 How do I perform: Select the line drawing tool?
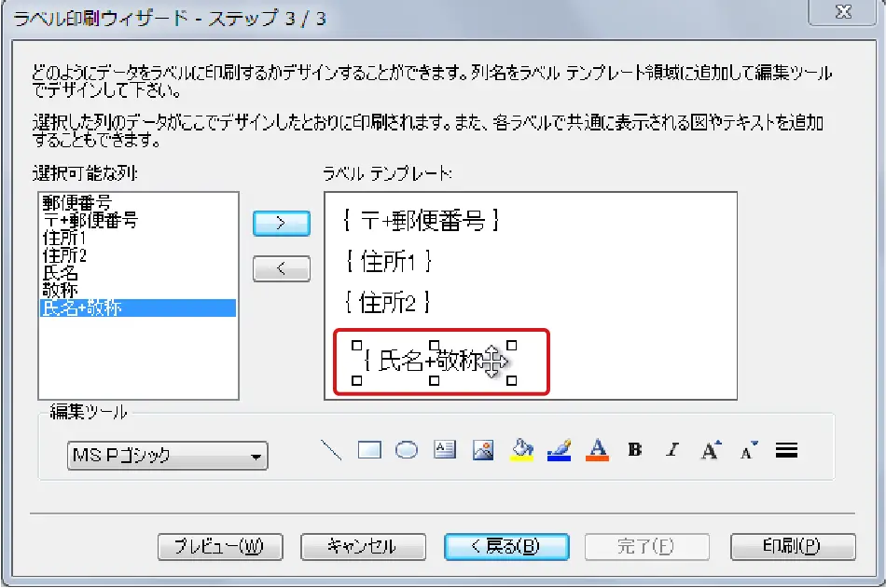[331, 450]
